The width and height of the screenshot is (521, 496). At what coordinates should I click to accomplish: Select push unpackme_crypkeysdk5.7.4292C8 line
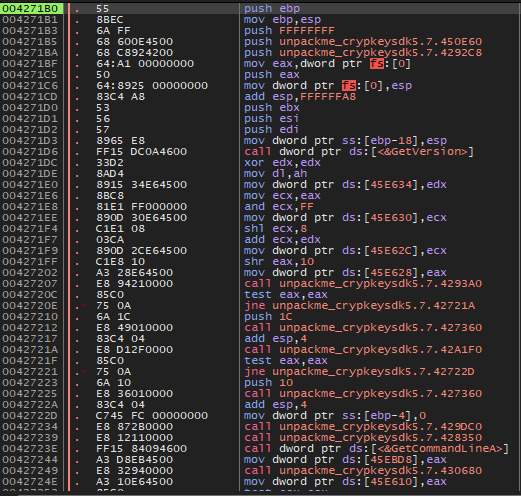pos(363,52)
